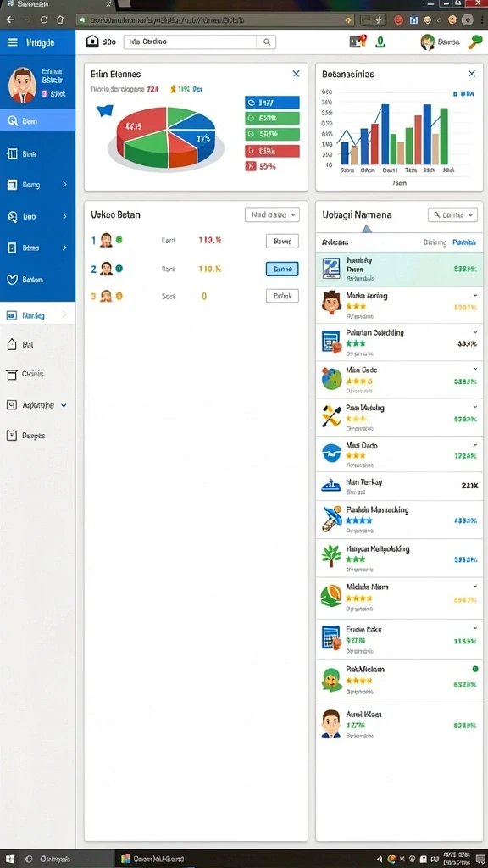
Task: Click the yellow status dot in row 3
Action: [x=119, y=296]
